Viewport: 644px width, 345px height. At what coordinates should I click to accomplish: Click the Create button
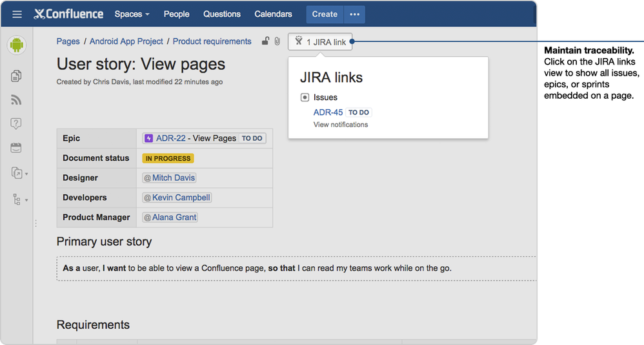(x=325, y=14)
